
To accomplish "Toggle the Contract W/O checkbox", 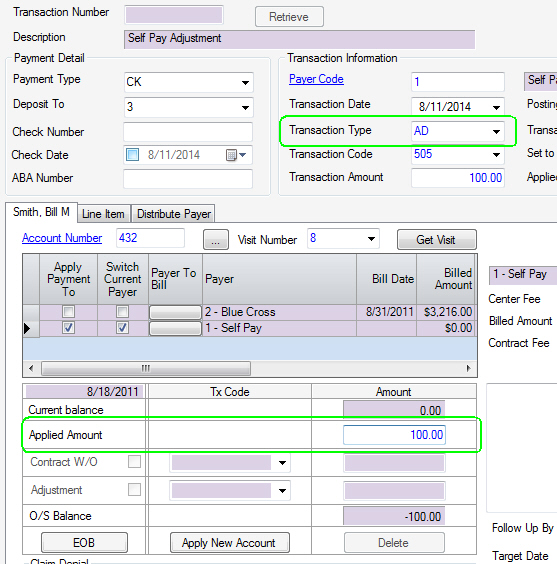I will click(x=134, y=462).
